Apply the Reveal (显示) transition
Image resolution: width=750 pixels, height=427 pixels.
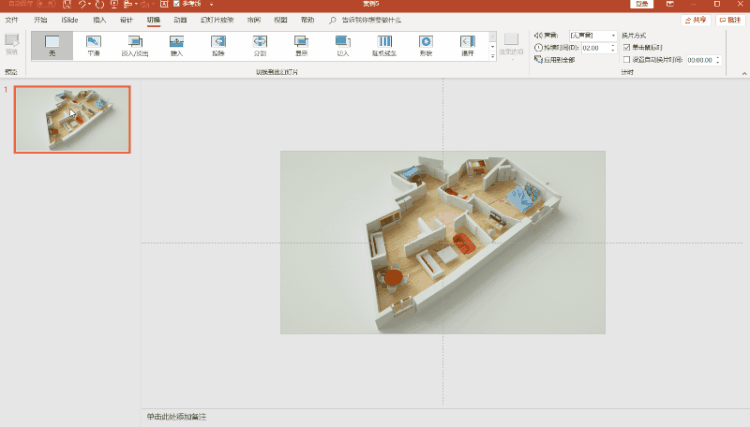pyautogui.click(x=301, y=46)
